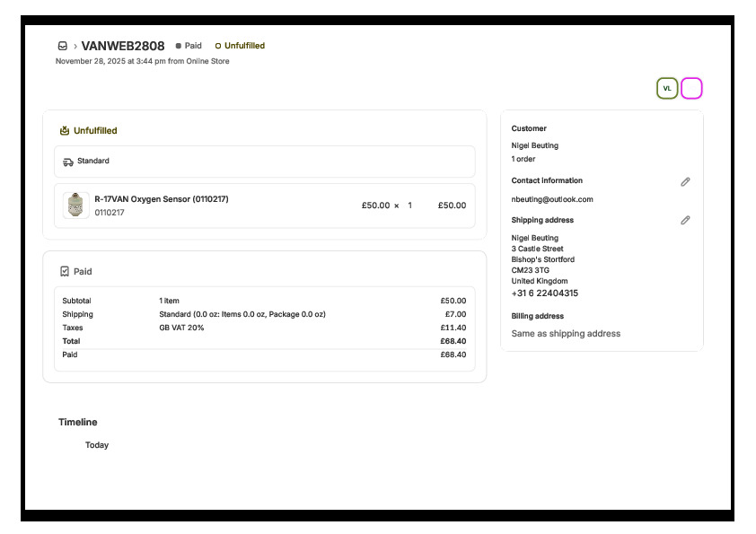Click the nbeuting@outlook.com email address
Screen dimensions: 756x534
click(552, 199)
